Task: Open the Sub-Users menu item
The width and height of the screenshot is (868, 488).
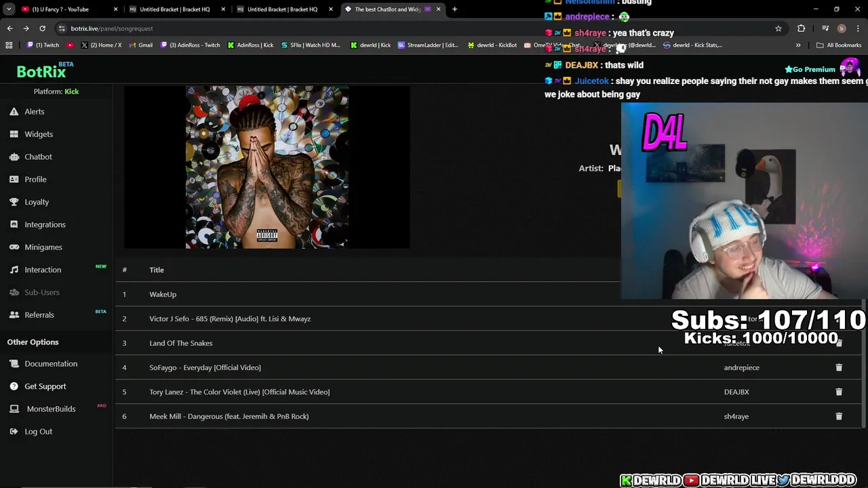Action: click(x=42, y=292)
